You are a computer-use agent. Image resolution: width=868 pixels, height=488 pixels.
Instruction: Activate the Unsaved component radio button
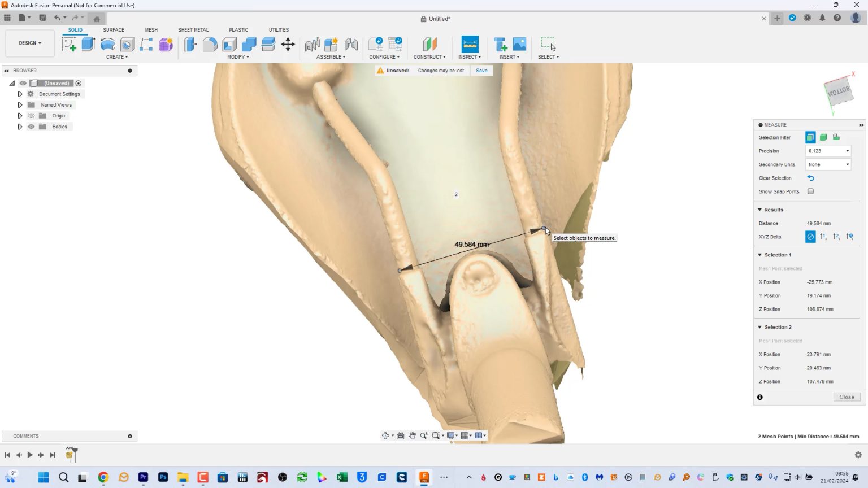coord(79,83)
